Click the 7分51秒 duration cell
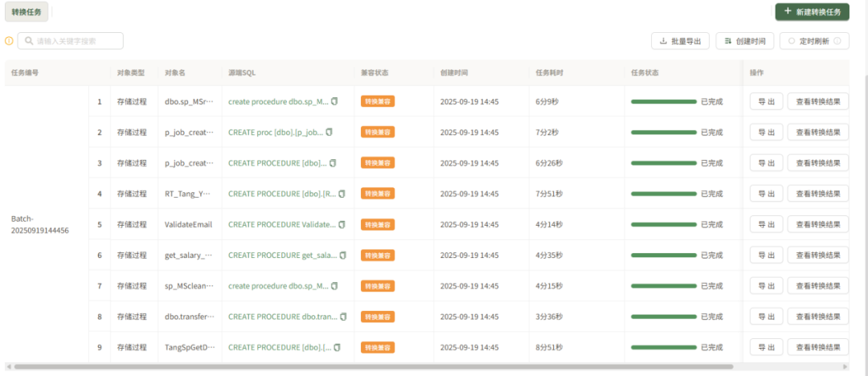The width and height of the screenshot is (868, 376). tap(549, 194)
